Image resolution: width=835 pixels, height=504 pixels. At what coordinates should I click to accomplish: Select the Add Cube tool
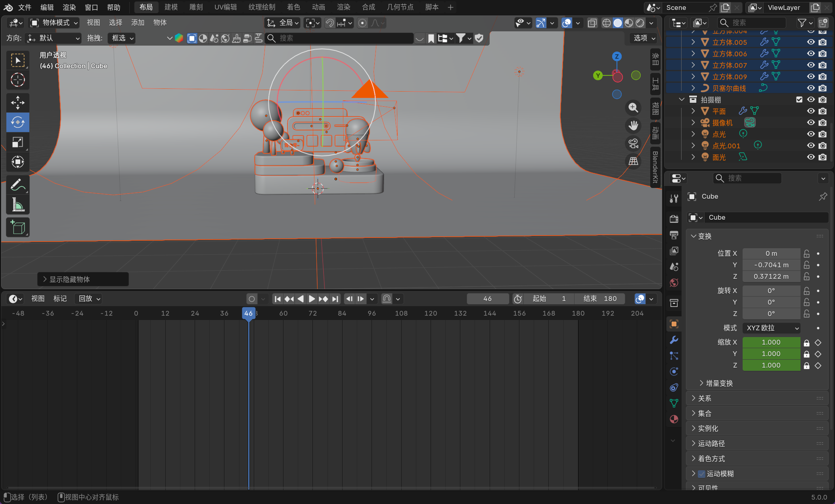click(17, 228)
